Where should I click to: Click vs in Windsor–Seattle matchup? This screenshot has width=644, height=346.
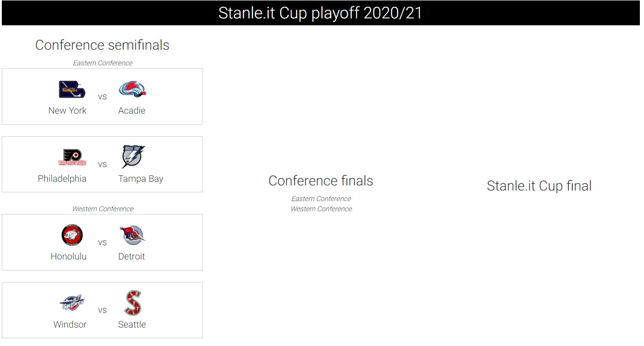click(102, 310)
